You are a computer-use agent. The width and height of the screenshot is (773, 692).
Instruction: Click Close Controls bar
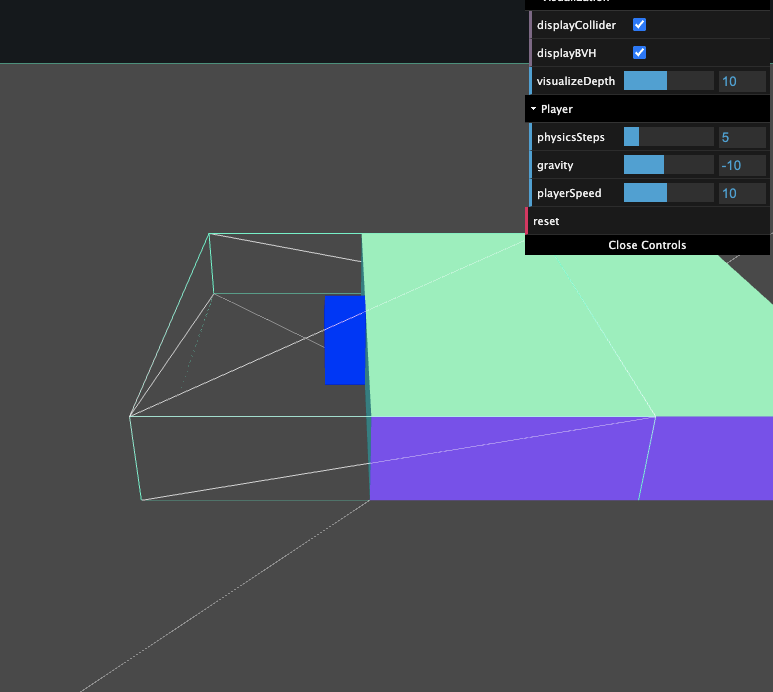647,245
